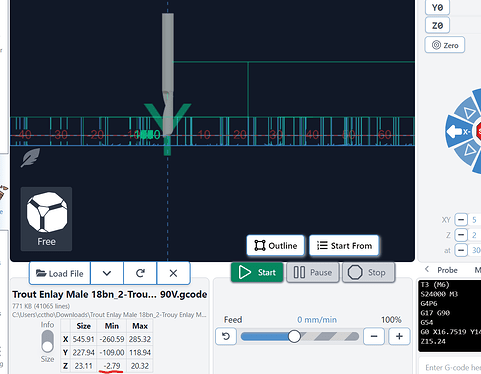This screenshot has height=374, width=481.
Task: Pause the running job
Action: click(313, 272)
